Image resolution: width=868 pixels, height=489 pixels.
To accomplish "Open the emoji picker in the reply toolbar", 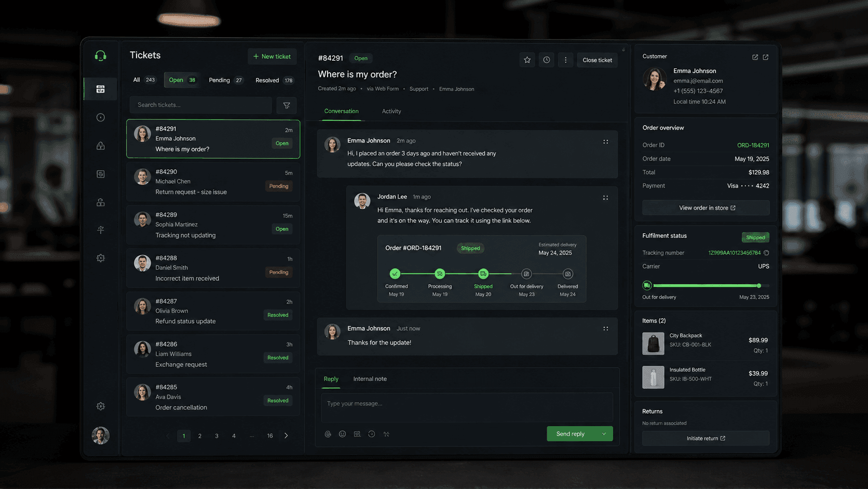I will click(x=342, y=434).
